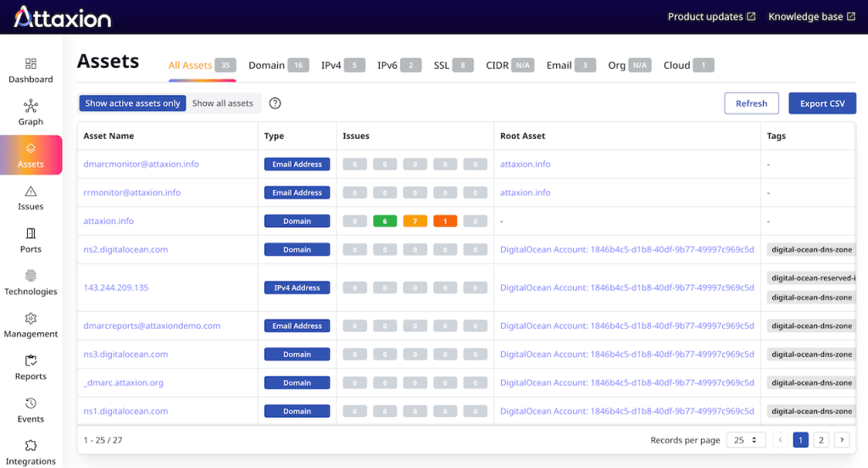Open the Issues warning icon
Screen dimensions: 868x468
point(31,191)
